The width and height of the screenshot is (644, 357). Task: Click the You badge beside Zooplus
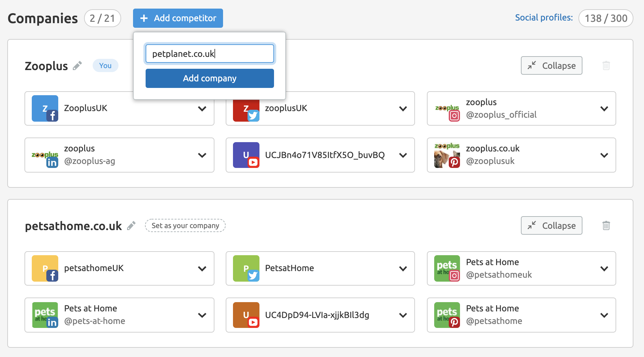tap(105, 65)
